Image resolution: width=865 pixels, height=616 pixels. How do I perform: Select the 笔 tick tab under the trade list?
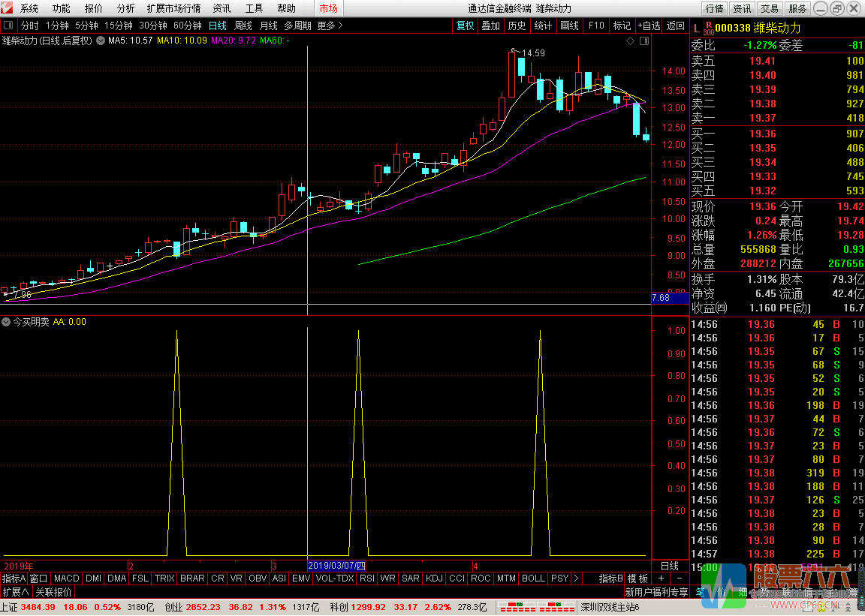(x=700, y=592)
